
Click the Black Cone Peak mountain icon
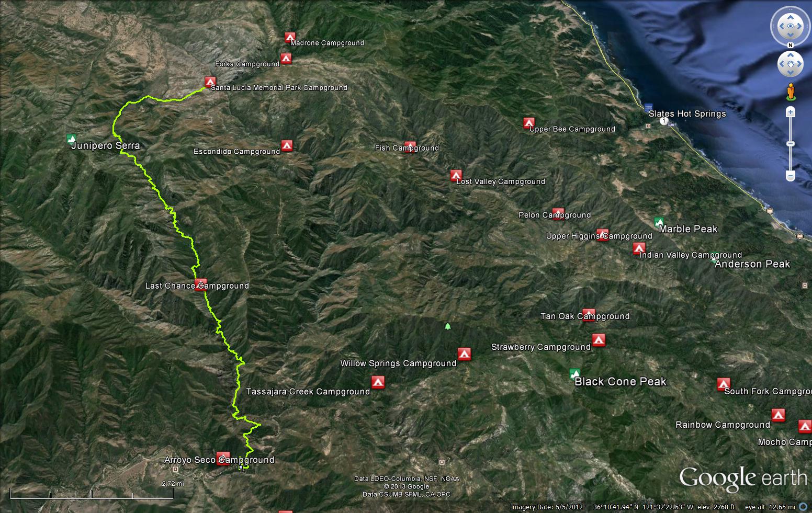point(574,373)
